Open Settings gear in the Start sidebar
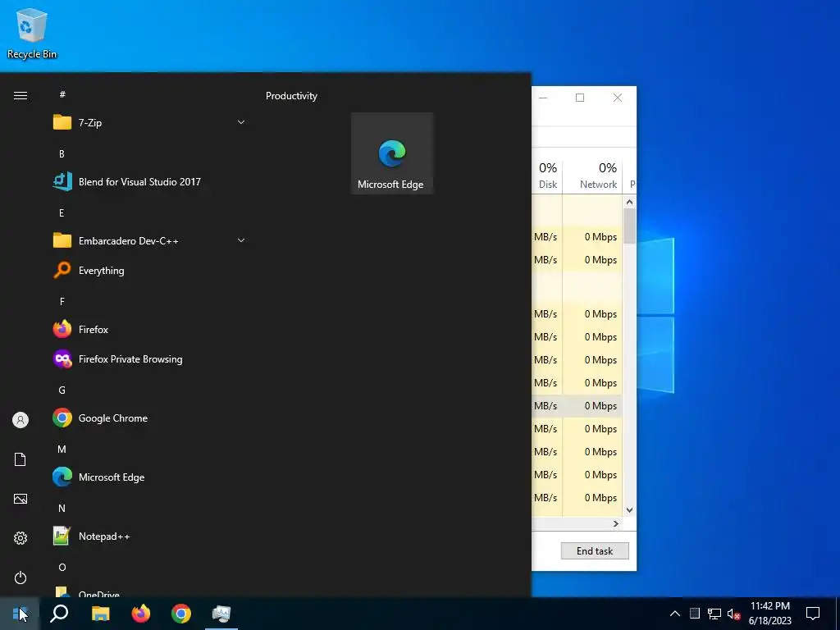Image resolution: width=840 pixels, height=630 pixels. click(x=21, y=538)
